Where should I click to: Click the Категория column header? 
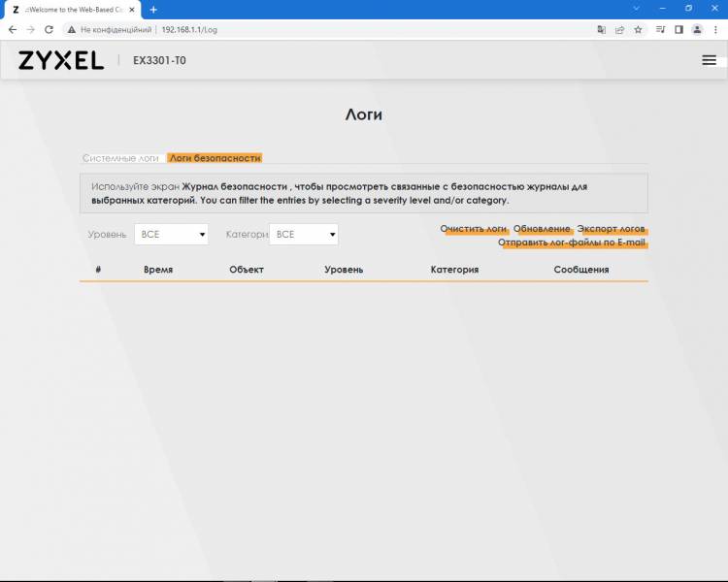click(x=454, y=270)
